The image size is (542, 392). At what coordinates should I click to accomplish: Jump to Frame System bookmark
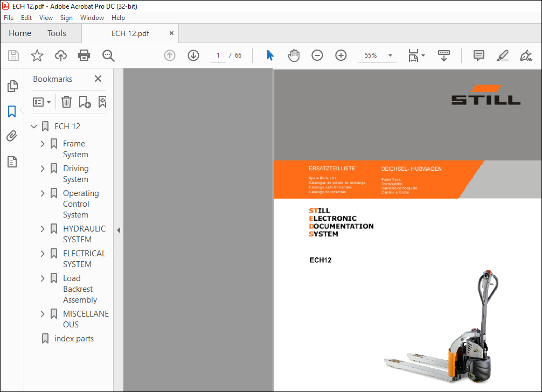tap(75, 149)
